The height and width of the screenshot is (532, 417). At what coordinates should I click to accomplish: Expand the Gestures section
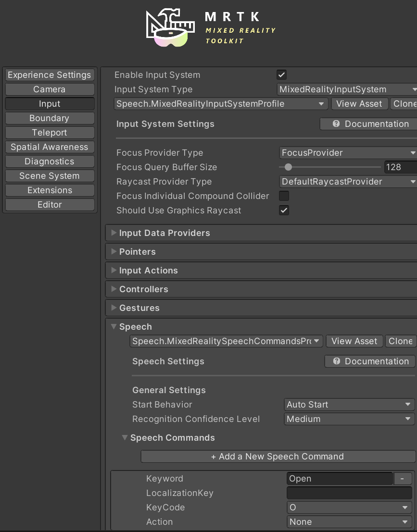tap(114, 308)
